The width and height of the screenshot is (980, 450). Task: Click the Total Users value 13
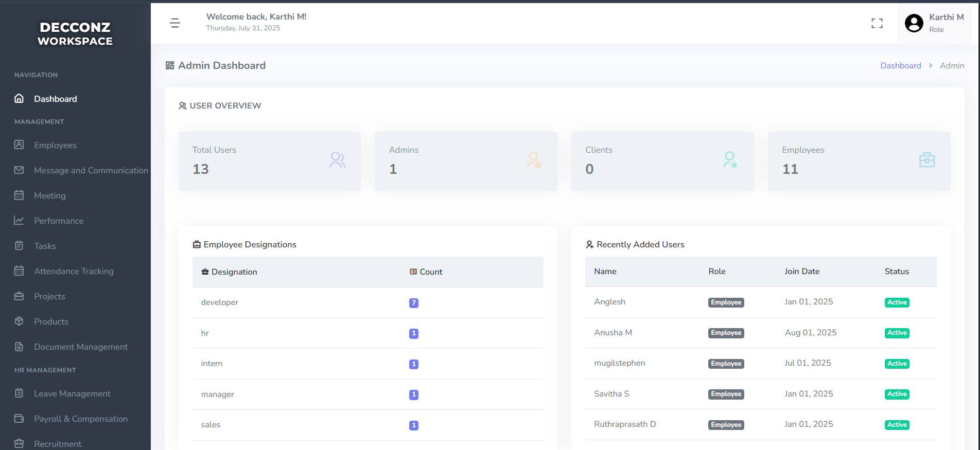[201, 169]
